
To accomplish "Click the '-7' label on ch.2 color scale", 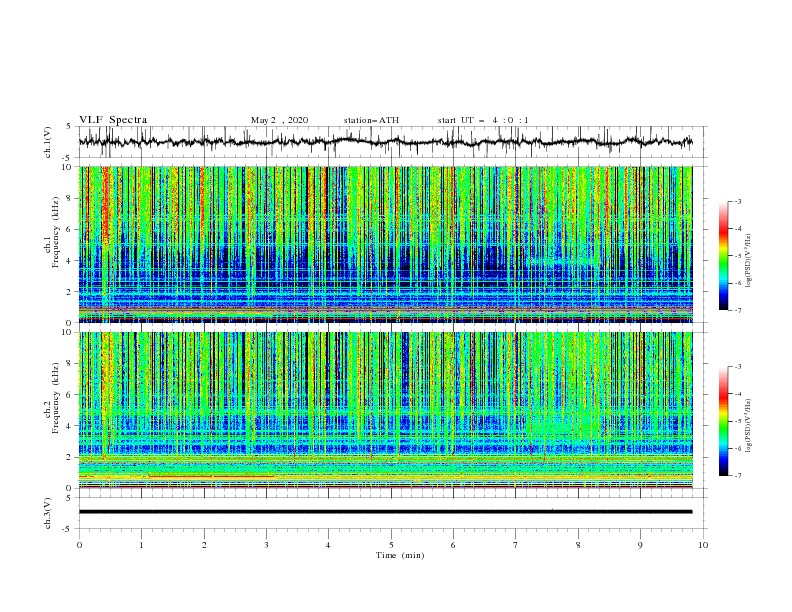I will click(x=737, y=476).
